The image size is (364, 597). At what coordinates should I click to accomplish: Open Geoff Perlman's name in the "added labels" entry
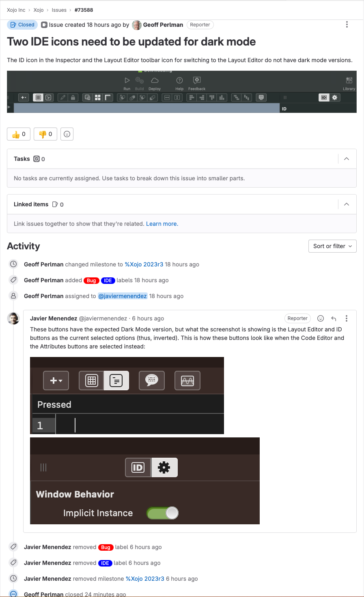point(44,280)
